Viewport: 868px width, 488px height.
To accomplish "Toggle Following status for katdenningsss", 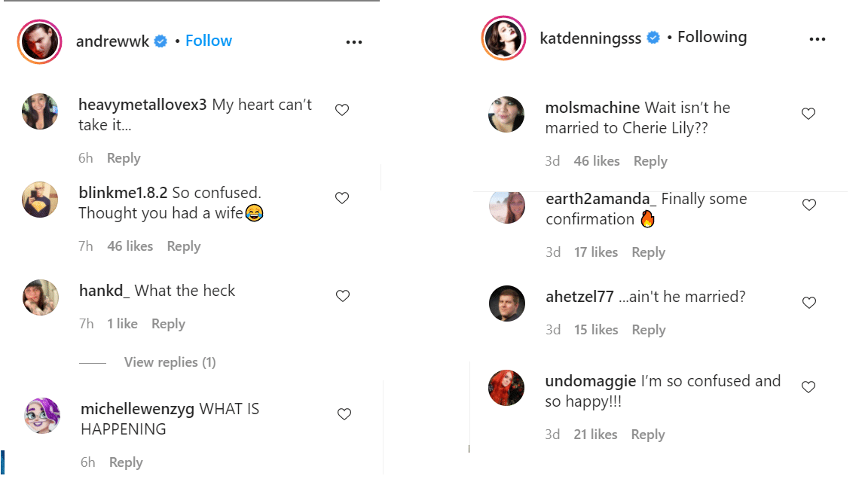I will (712, 37).
